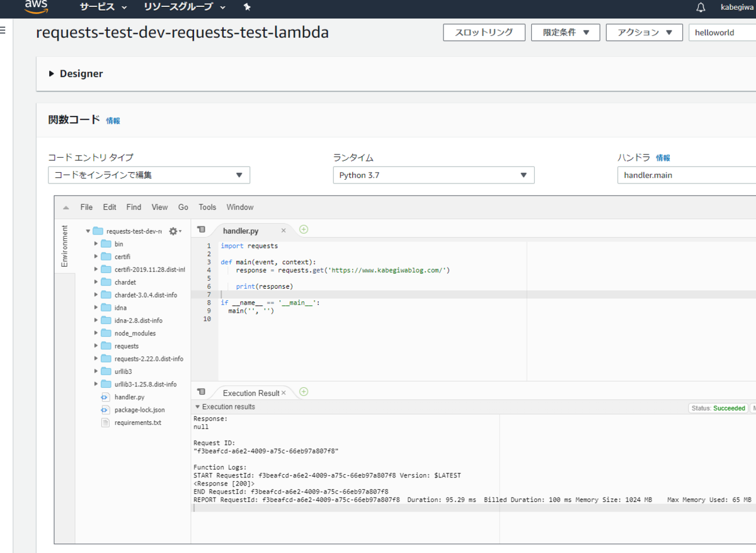This screenshot has height=553, width=756.
Task: Click the <Response [200]> log line
Action: coord(224,483)
